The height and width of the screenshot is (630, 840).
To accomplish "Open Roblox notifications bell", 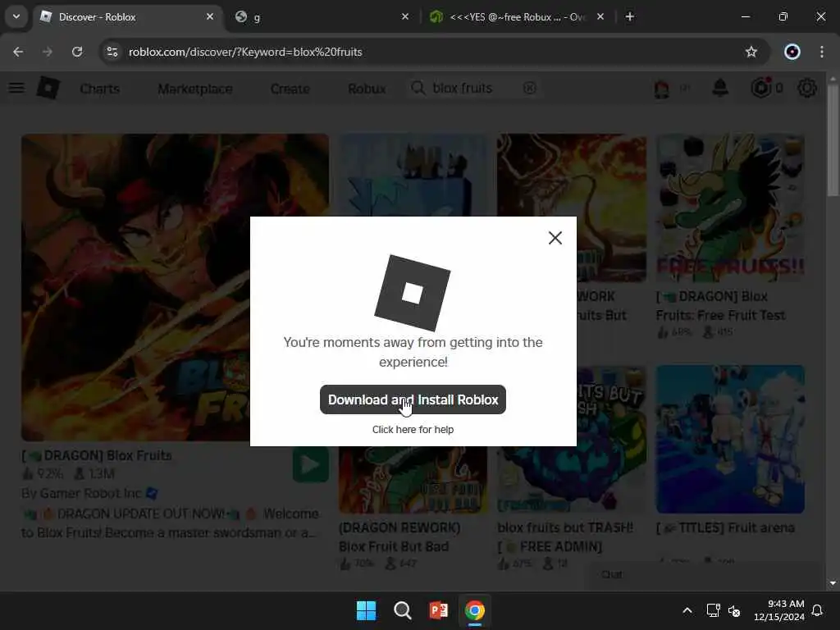I will click(720, 88).
